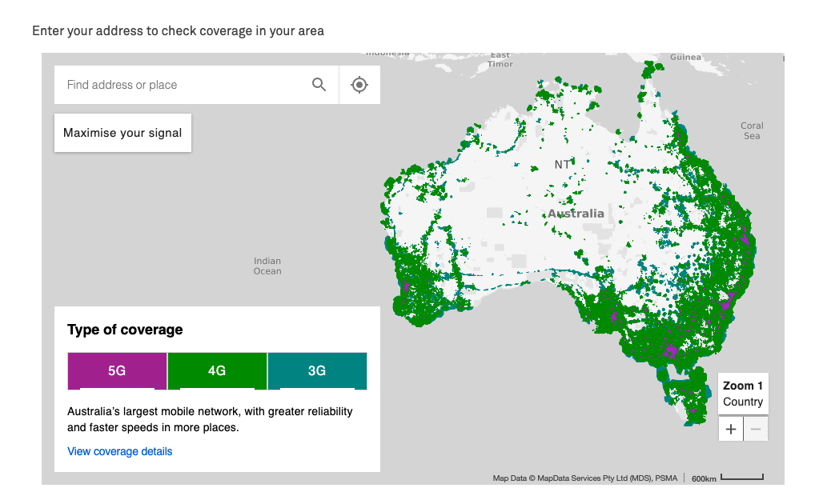Click the East Timor label
Screen dimensions: 815x504
pos(500,59)
